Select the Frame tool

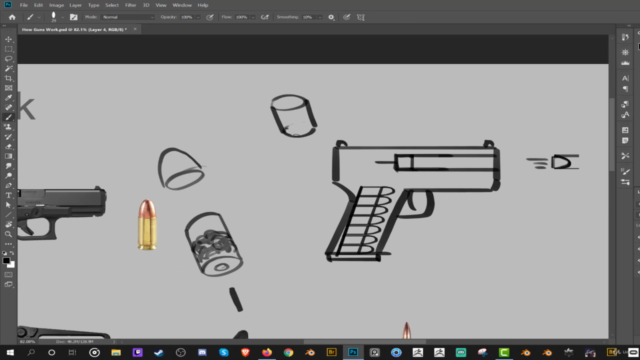(x=8, y=88)
